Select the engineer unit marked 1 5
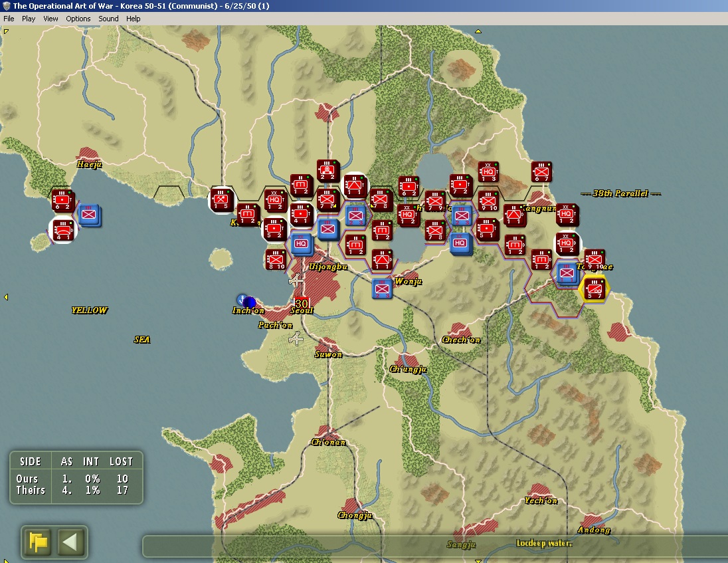 (221, 200)
